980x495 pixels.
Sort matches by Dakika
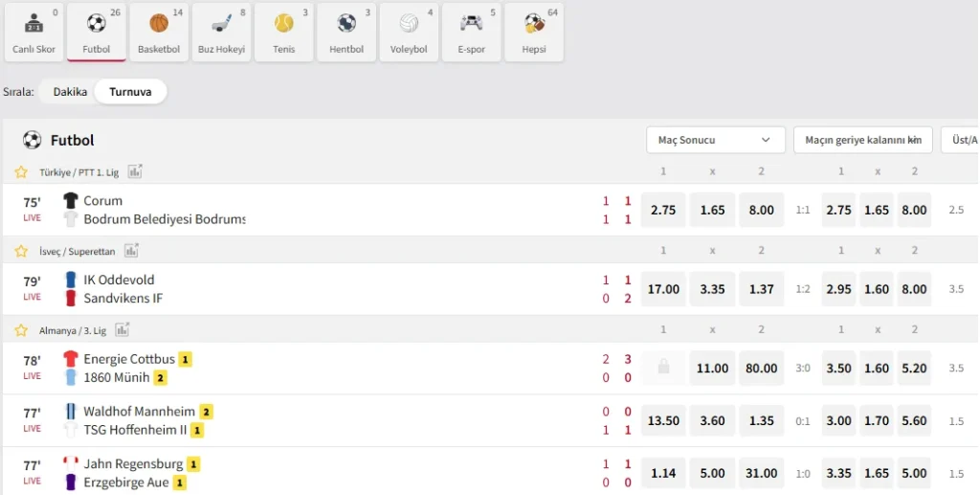70,91
